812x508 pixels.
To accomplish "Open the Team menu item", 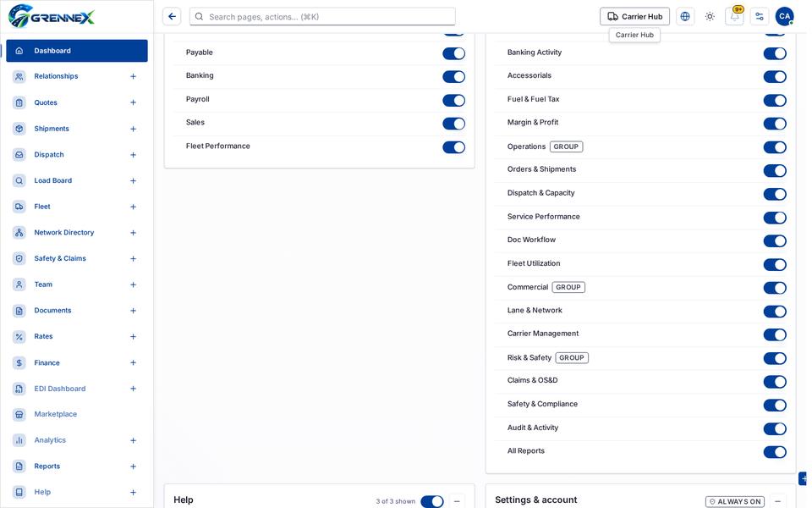I will coord(77,284).
